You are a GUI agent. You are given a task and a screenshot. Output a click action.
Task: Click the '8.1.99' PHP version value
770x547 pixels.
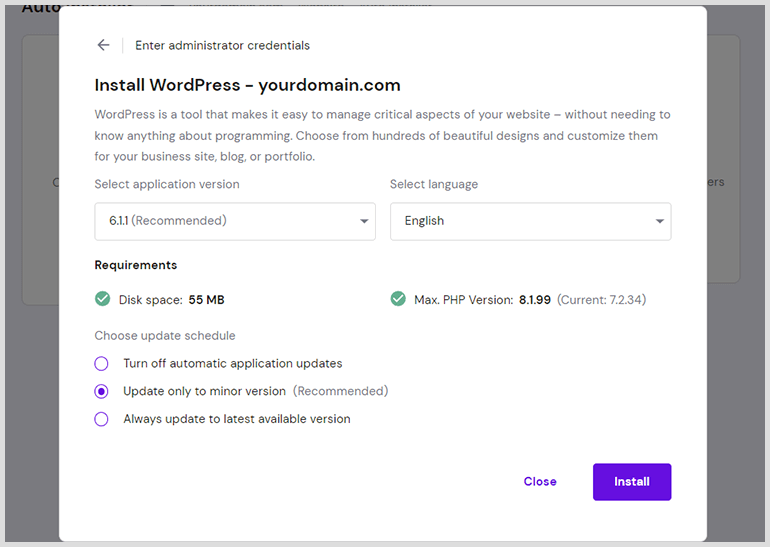pyautogui.click(x=535, y=300)
